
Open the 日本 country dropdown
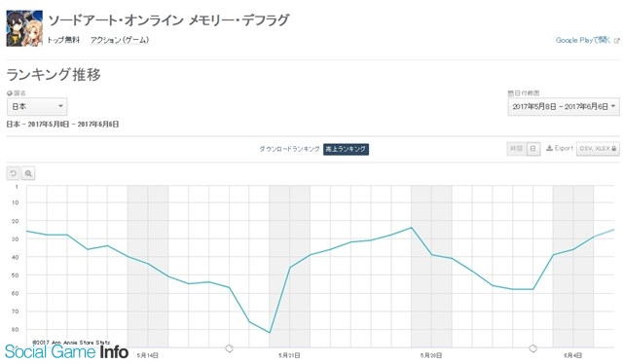(37, 106)
